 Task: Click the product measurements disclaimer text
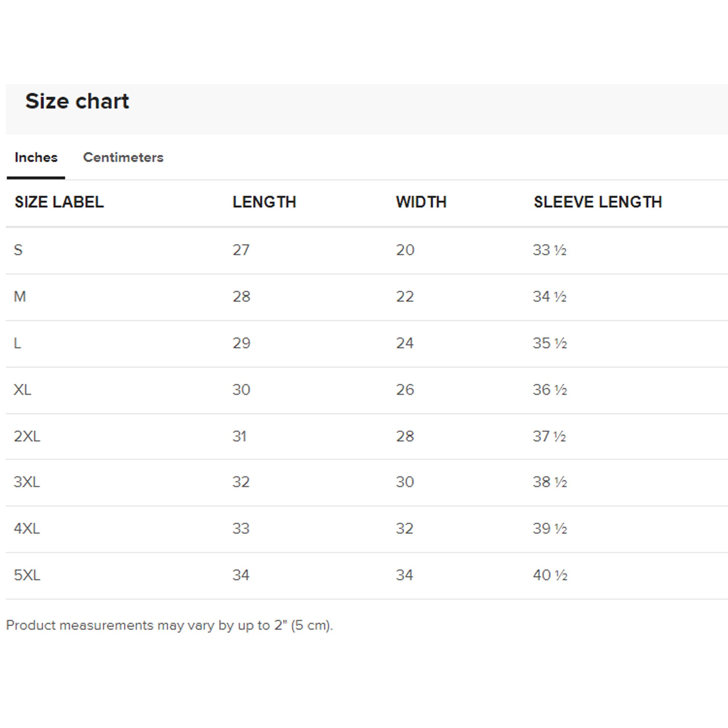[x=170, y=625]
